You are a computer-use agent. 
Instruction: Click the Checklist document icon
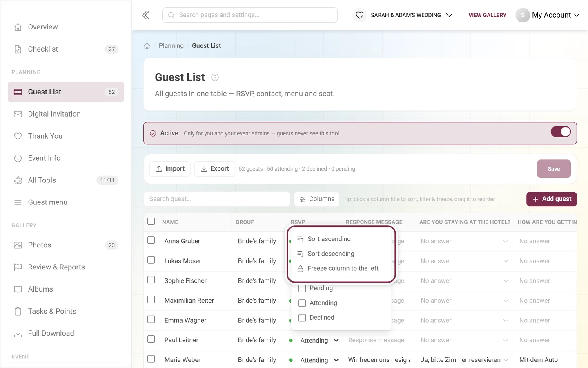tap(18, 49)
